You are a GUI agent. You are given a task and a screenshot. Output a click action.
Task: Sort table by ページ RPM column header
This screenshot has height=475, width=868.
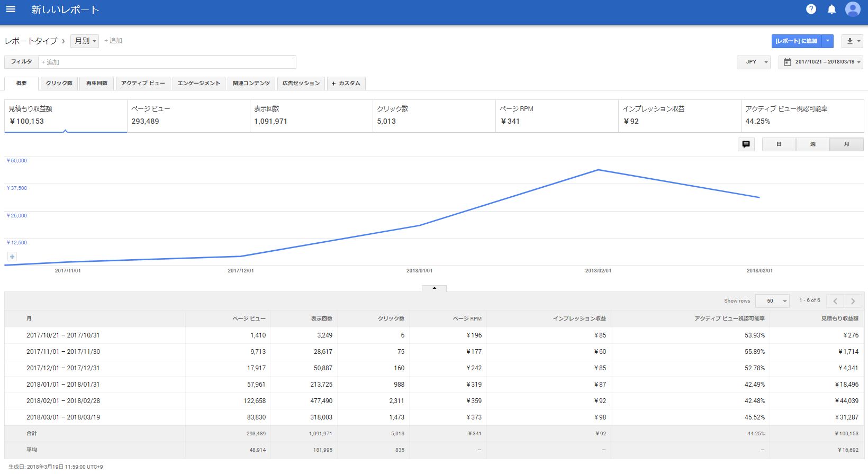click(467, 318)
